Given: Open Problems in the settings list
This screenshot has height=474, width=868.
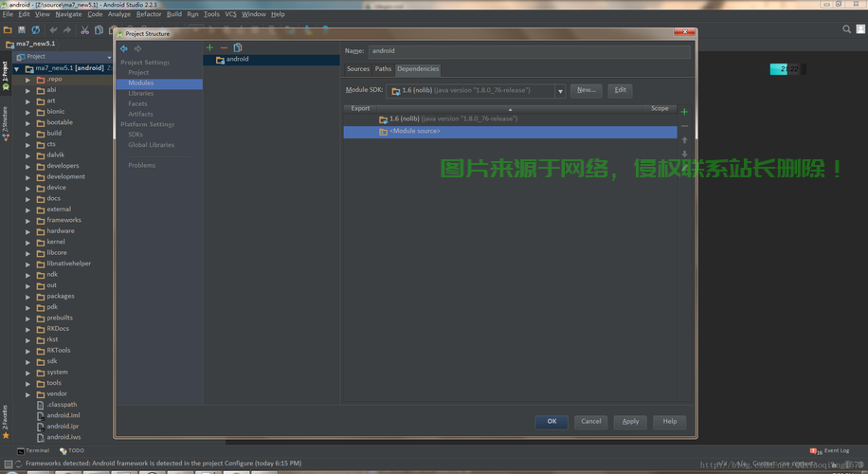Looking at the screenshot, I should (x=142, y=166).
